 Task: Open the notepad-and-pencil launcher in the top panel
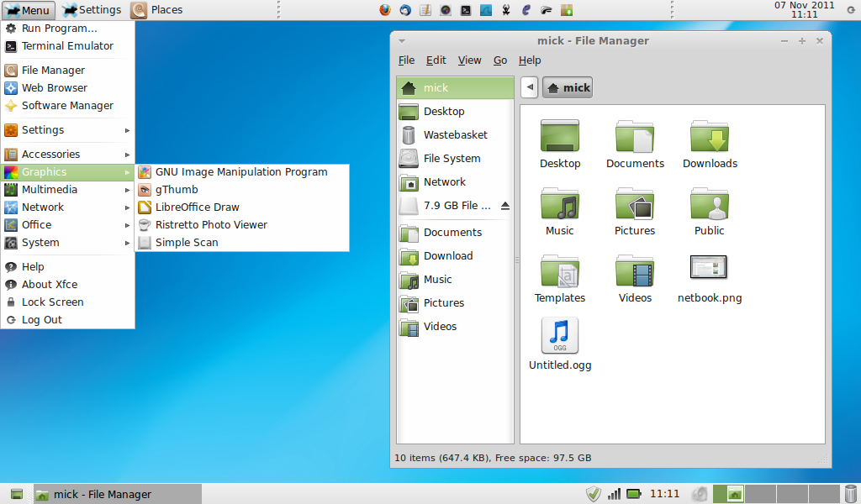pyautogui.click(x=425, y=10)
